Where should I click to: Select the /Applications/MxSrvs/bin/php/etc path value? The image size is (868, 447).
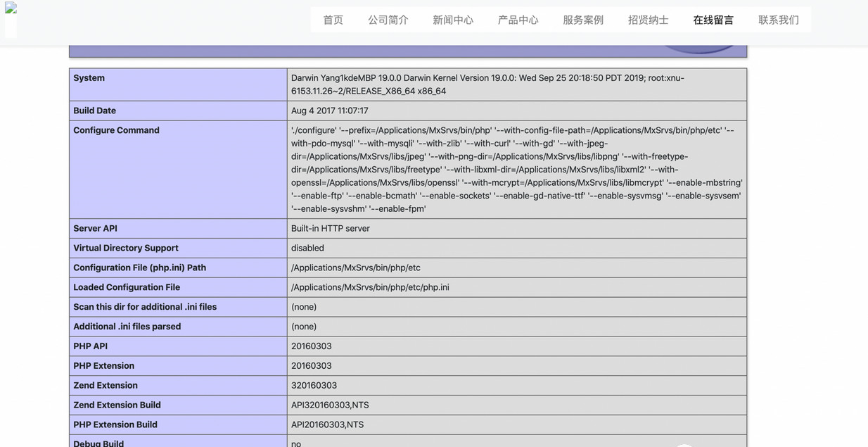tap(356, 268)
